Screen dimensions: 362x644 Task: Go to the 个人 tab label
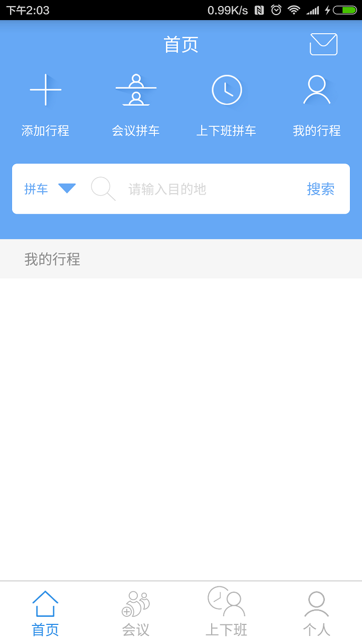click(x=317, y=629)
